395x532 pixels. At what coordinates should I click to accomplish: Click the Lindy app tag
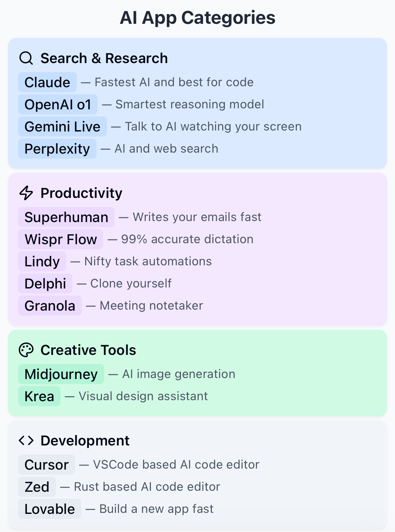point(42,261)
